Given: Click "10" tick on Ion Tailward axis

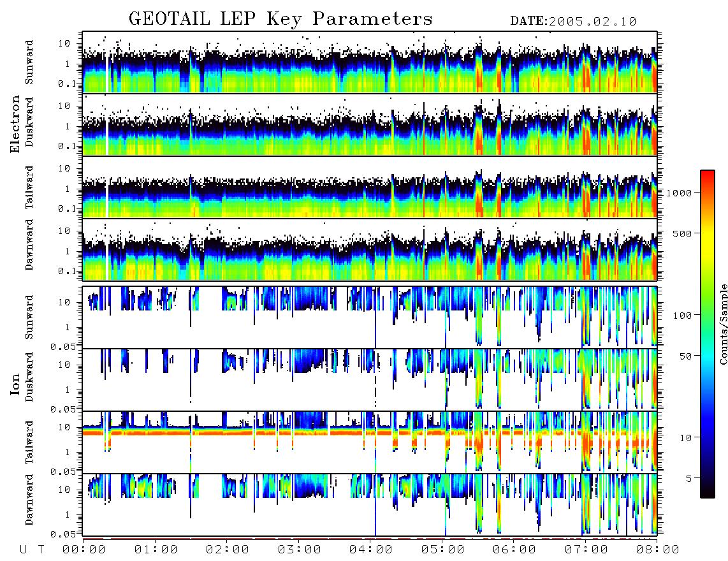Looking at the screenshot, I should tap(64, 427).
